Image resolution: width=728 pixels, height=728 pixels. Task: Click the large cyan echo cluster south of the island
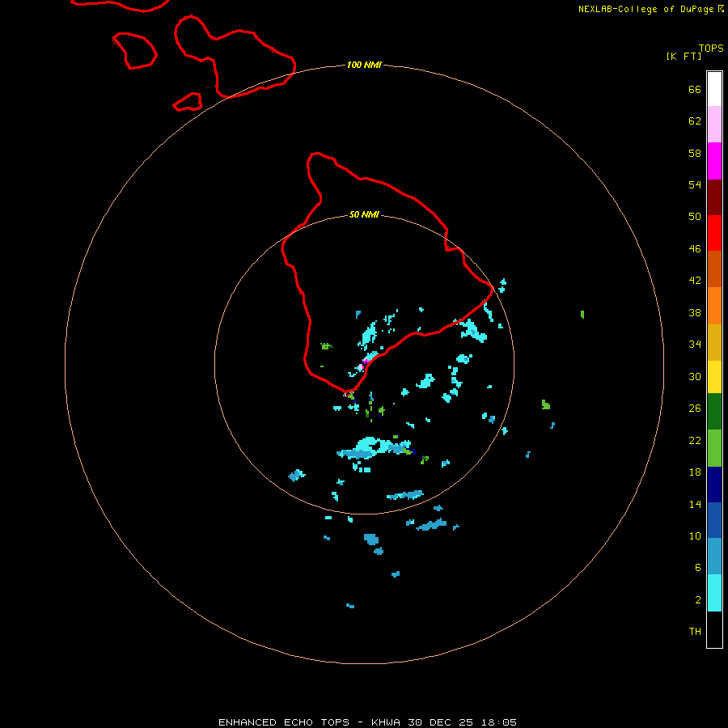click(374, 448)
